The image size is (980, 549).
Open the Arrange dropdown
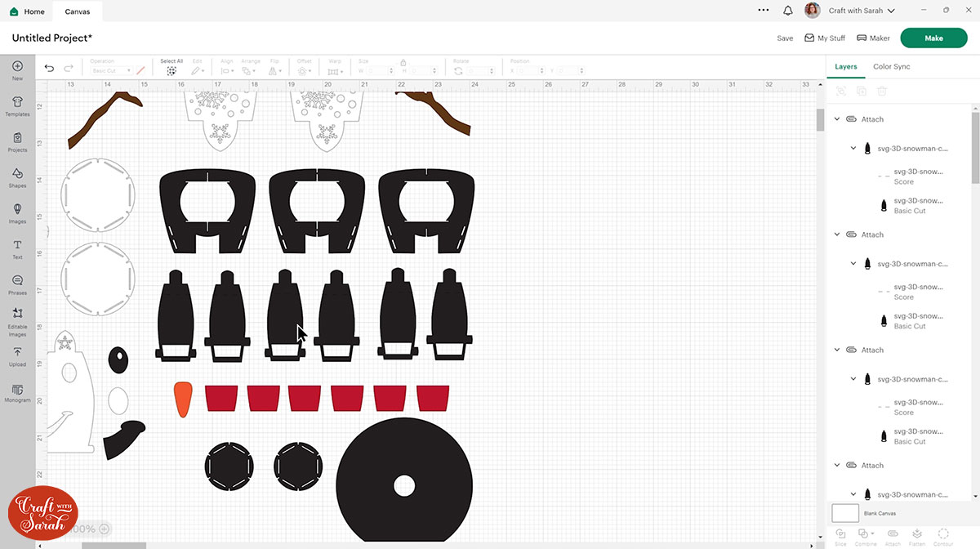[x=250, y=71]
